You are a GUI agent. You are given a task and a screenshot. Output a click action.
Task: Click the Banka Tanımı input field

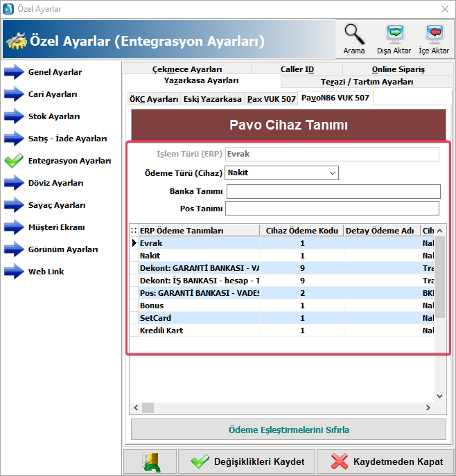tap(333, 191)
